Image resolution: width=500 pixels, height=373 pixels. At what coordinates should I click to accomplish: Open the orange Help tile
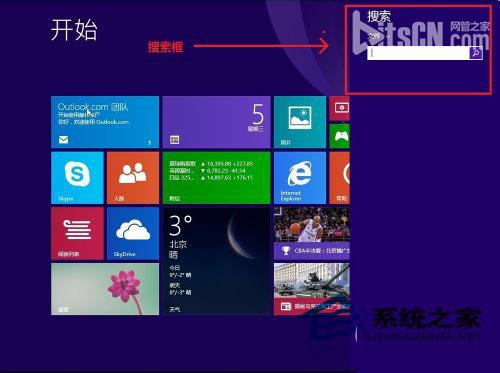tap(339, 178)
